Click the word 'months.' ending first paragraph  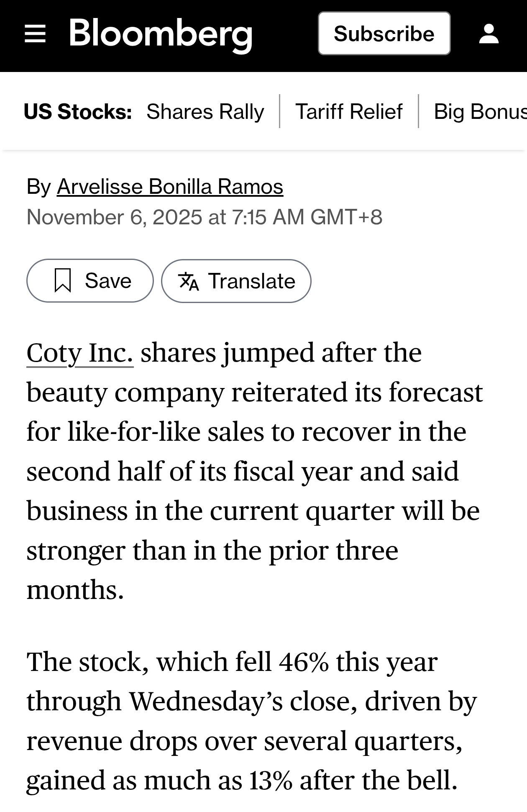(x=75, y=589)
